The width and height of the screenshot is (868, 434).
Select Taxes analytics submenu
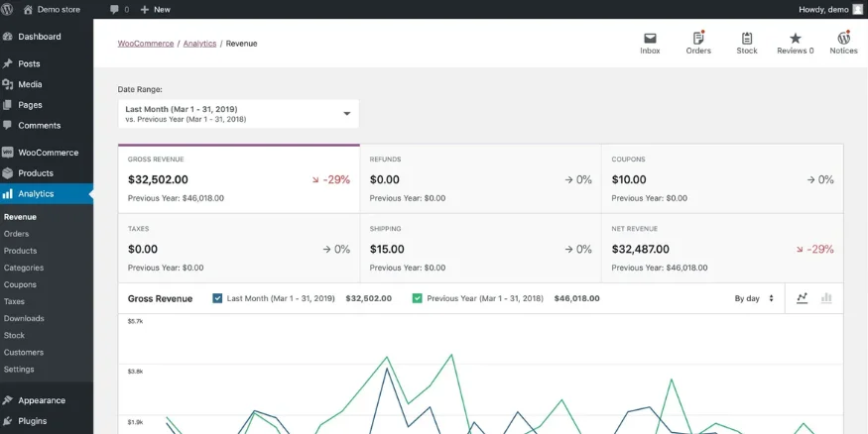pos(14,301)
